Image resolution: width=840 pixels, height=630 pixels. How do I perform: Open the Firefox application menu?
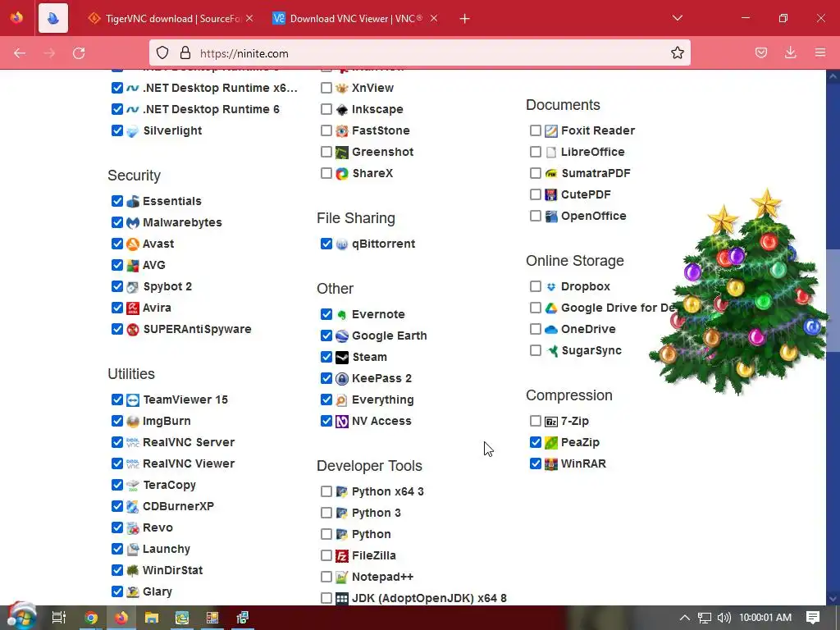coord(820,52)
